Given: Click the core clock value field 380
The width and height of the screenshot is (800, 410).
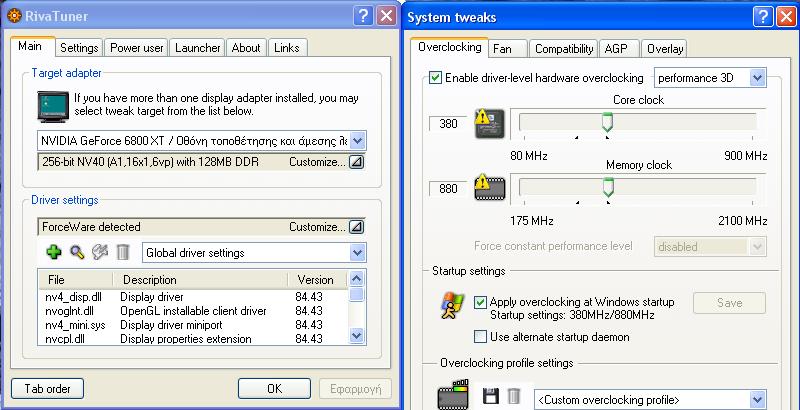Looking at the screenshot, I should 448,123.
